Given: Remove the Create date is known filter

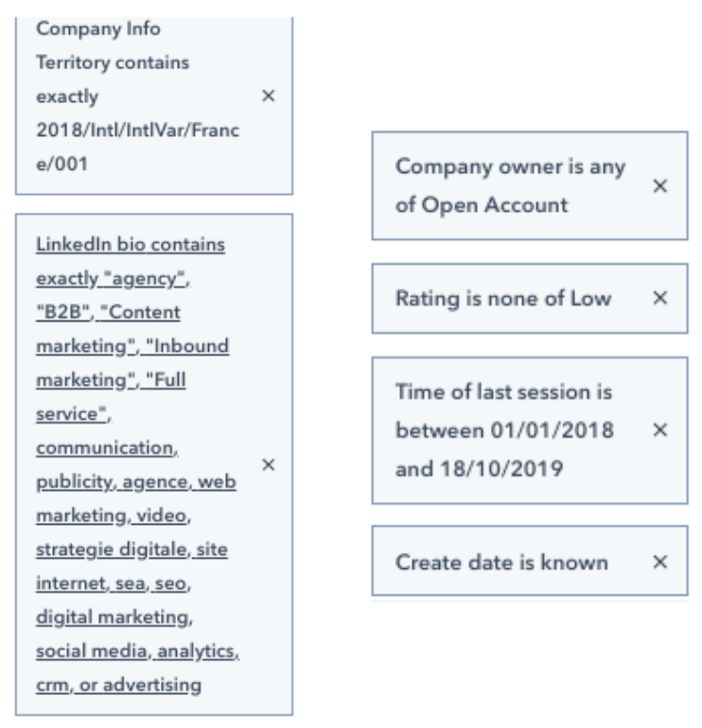Looking at the screenshot, I should [659, 563].
